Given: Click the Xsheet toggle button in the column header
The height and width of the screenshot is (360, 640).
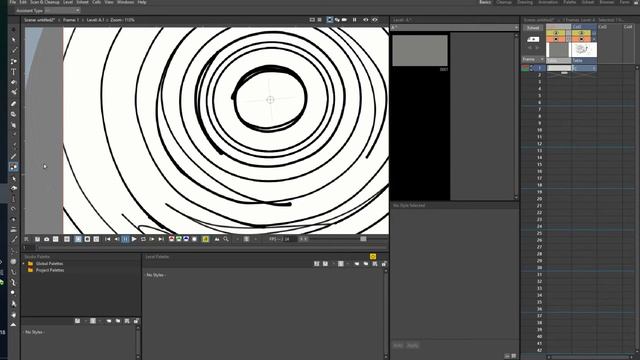Looking at the screenshot, I should (533, 28).
